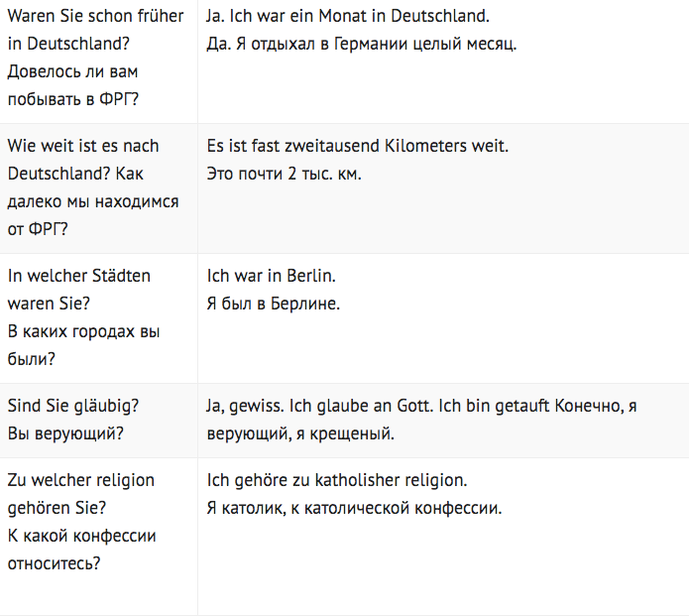Click 'Довелось ли вам побывать в ФРГ?'
This screenshot has height=616, width=689.
[x=73, y=85]
